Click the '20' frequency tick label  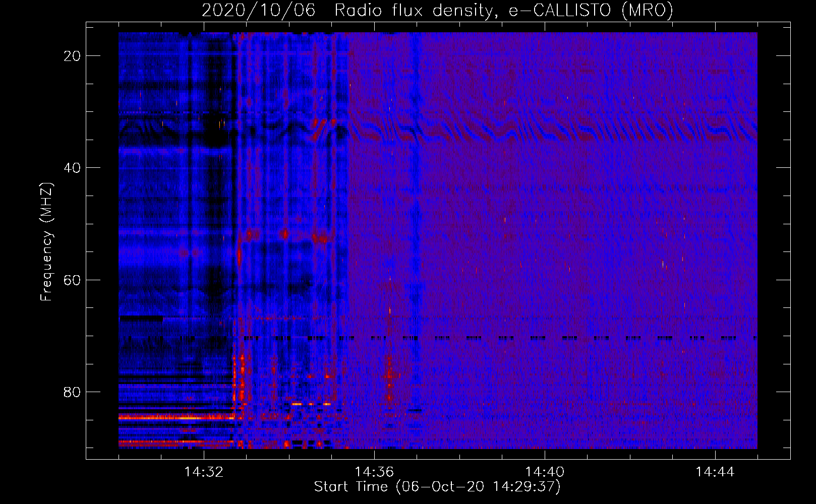72,56
